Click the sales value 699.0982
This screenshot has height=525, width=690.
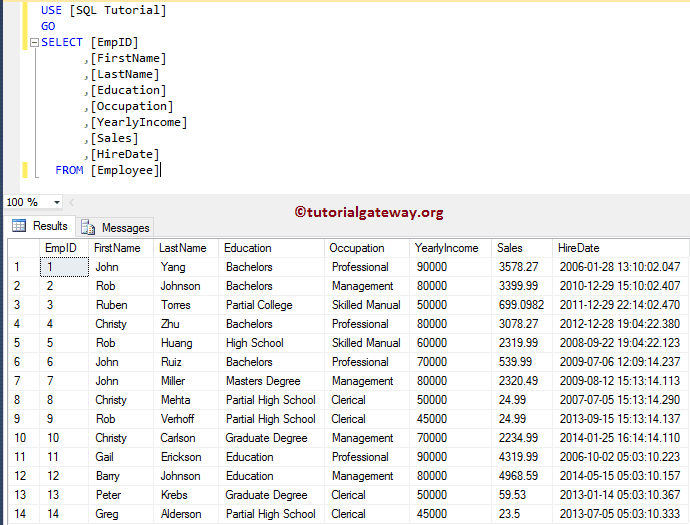pyautogui.click(x=522, y=305)
